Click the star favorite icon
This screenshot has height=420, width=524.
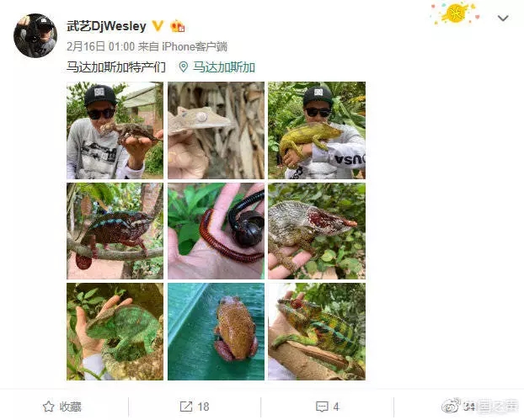pyautogui.click(x=49, y=407)
